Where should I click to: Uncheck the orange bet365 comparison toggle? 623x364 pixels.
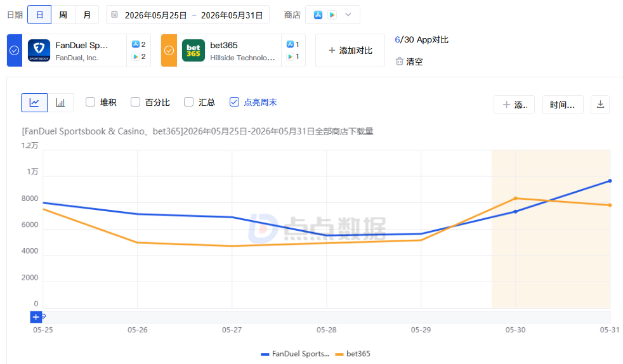tap(169, 50)
